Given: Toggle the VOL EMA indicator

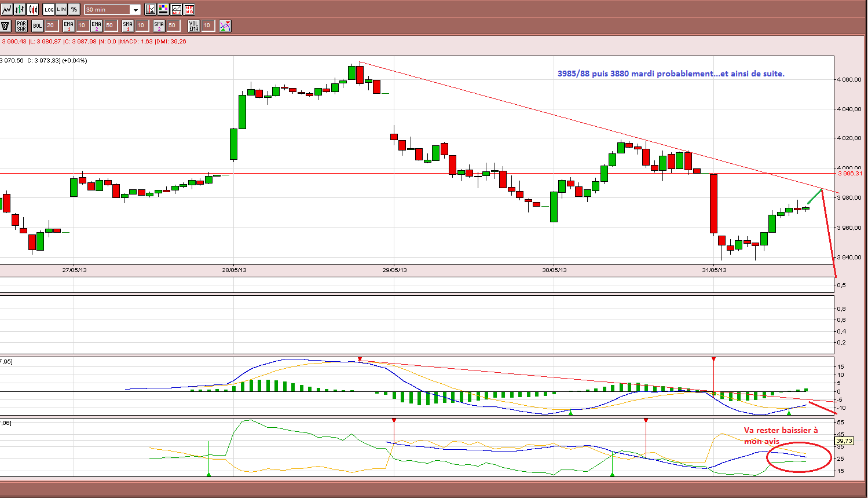Looking at the screenshot, I should 194,25.
